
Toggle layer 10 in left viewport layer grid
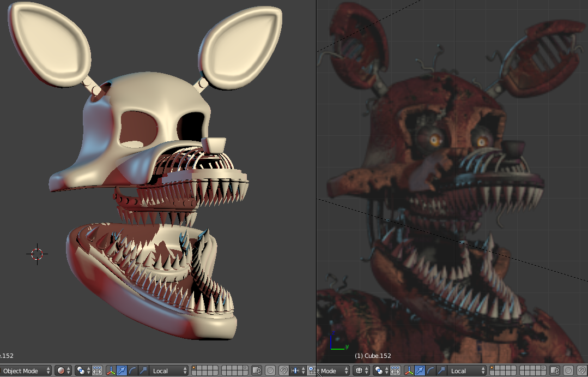[x=245, y=368]
